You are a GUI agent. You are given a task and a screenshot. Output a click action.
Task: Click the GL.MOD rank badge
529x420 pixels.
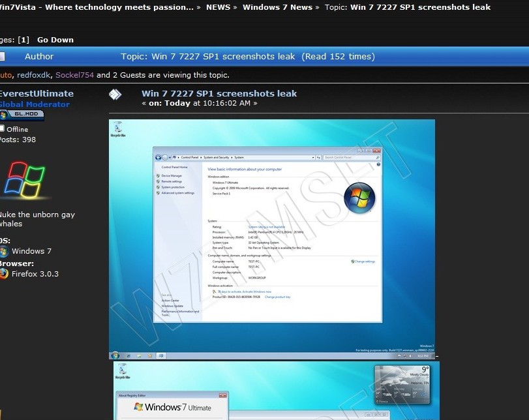tap(22, 115)
